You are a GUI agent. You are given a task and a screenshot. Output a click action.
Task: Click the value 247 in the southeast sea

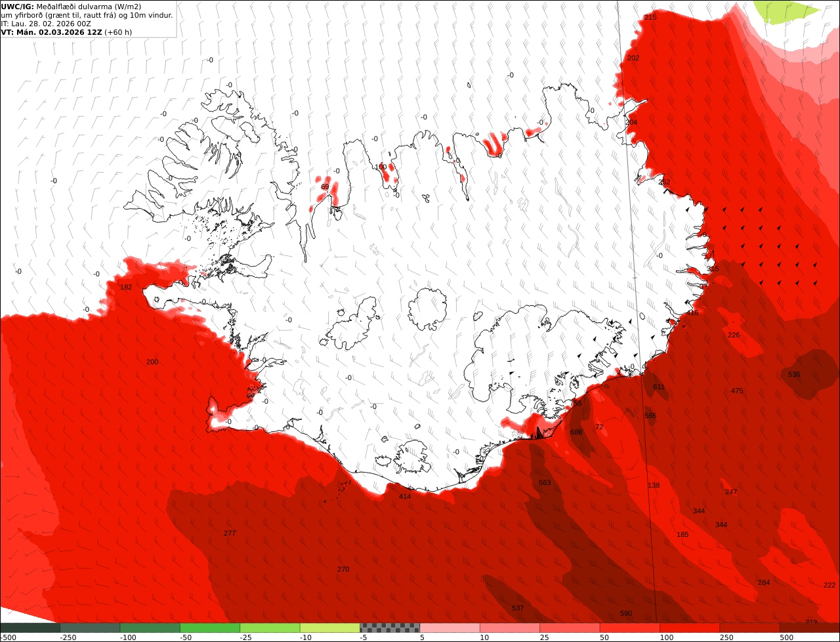731,492
